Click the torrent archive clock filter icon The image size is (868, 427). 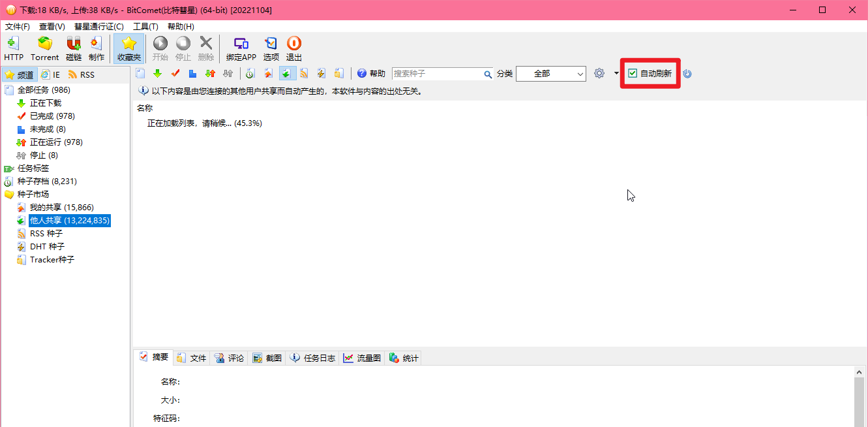tap(250, 74)
